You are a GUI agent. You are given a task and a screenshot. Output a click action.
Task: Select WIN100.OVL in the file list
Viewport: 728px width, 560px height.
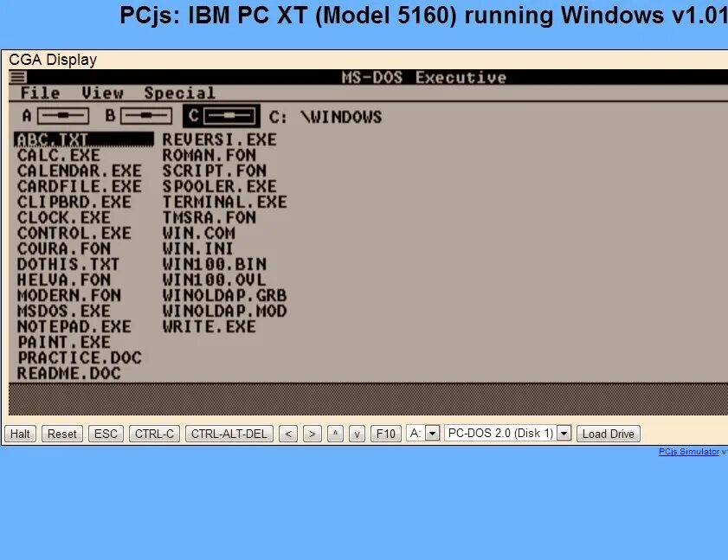(215, 280)
